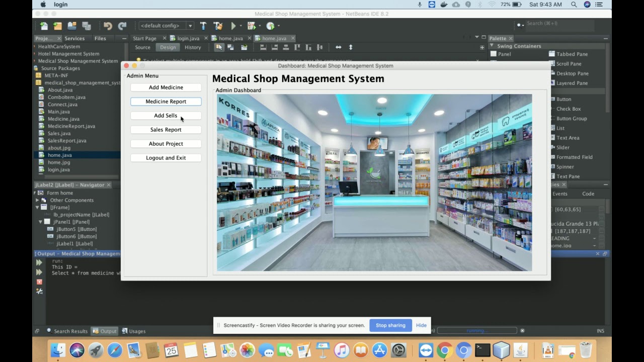644x362 pixels.
Task: Open the Debug Project dropdown arrow
Action: click(259, 26)
